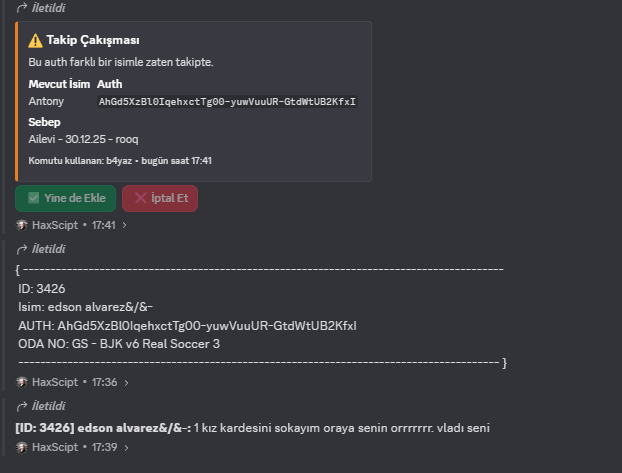Open the HaxScipt avatar beside 17:36
Screen dimensions: 622x473
22,383
